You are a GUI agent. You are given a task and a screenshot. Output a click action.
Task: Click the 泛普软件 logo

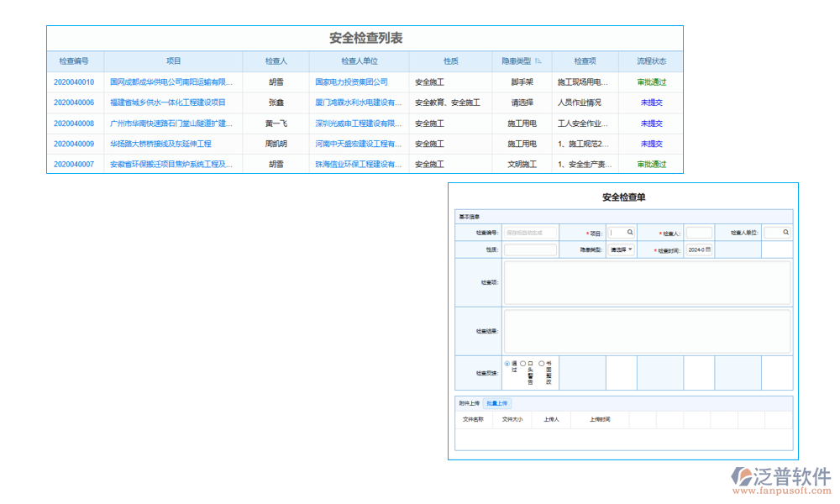780,479
